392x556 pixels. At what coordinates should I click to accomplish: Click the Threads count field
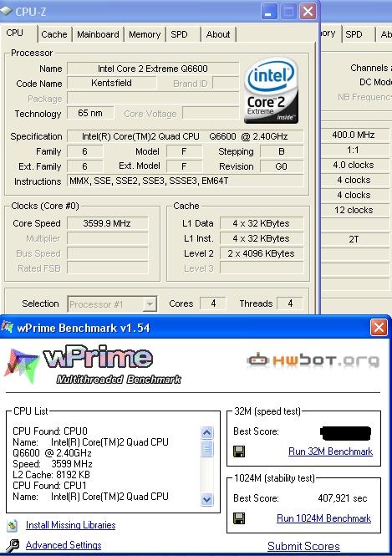290,304
